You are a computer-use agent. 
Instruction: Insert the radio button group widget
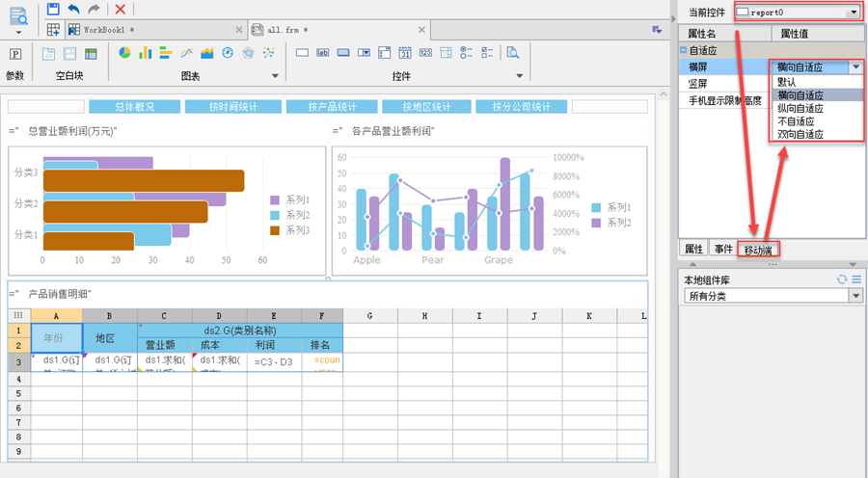tap(467, 53)
